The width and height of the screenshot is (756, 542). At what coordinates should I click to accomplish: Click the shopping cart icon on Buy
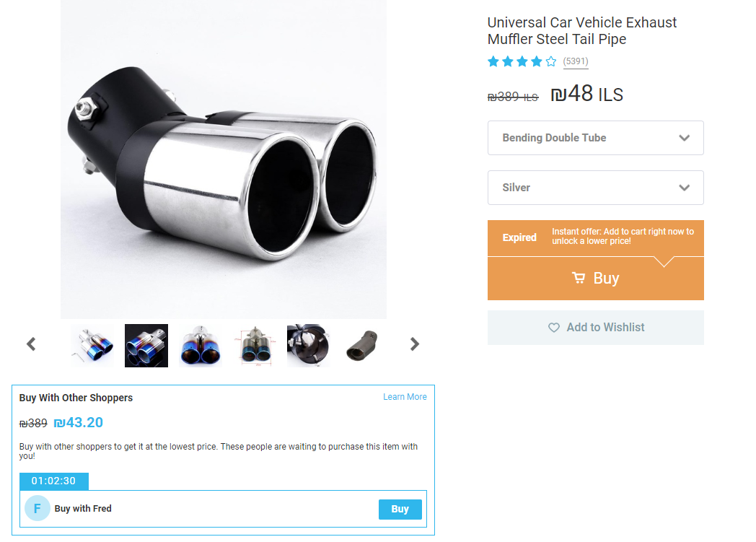(579, 278)
